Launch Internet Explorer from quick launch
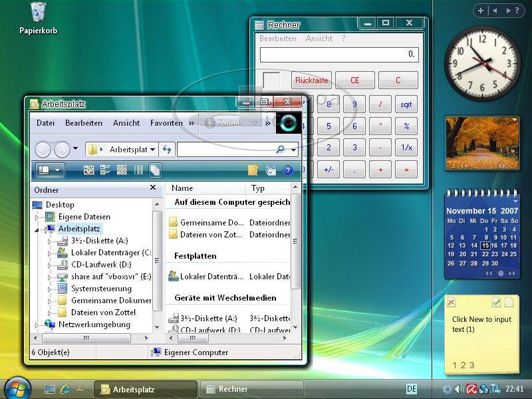The width and height of the screenshot is (532, 399). point(65,389)
